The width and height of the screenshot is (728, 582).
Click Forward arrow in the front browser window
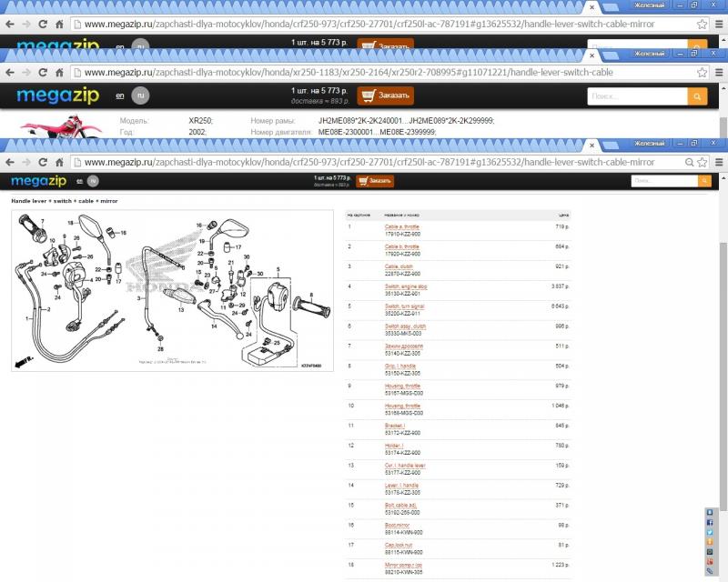coord(26,162)
